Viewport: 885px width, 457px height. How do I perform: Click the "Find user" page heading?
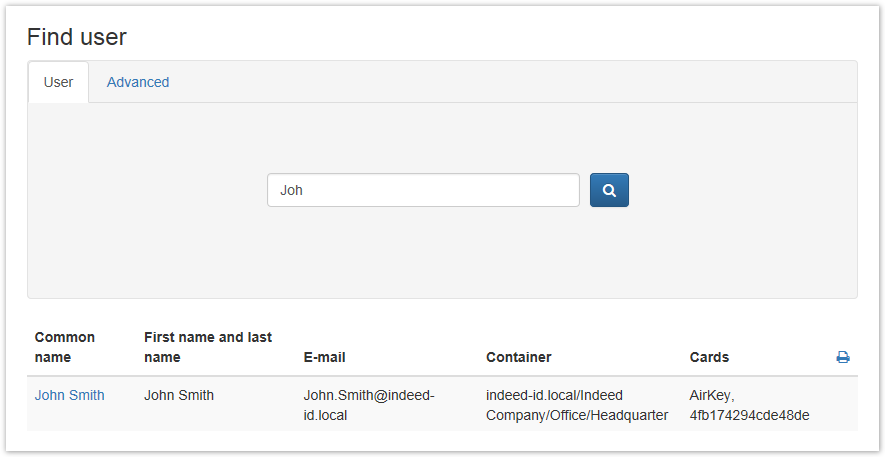(77, 37)
